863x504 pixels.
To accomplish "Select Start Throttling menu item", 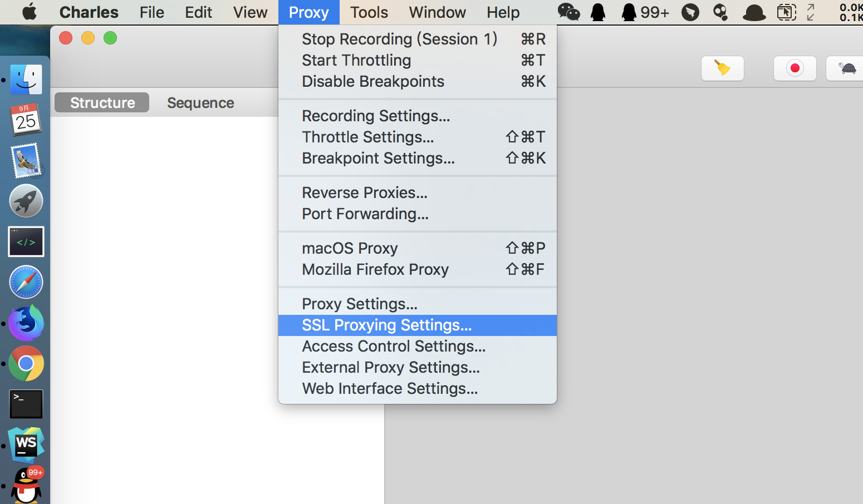I will [x=418, y=60].
